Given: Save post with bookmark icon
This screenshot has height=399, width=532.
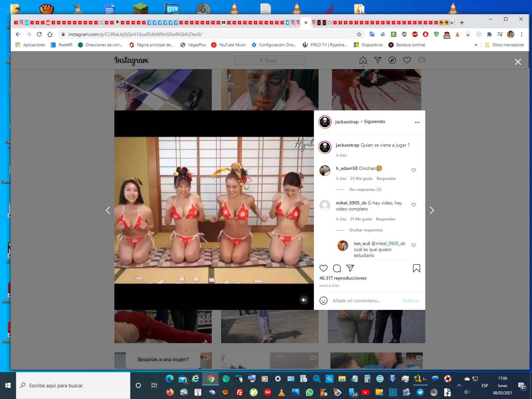Looking at the screenshot, I should click(x=416, y=268).
